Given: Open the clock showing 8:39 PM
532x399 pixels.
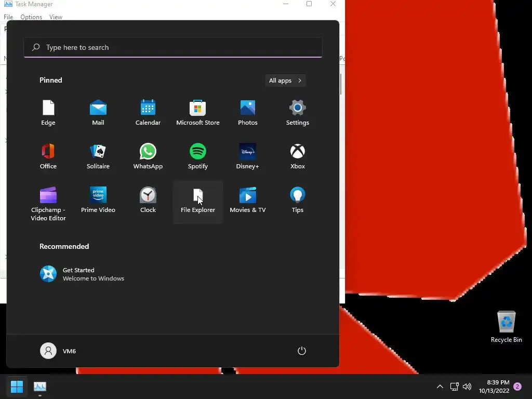Looking at the screenshot, I should pos(494,387).
